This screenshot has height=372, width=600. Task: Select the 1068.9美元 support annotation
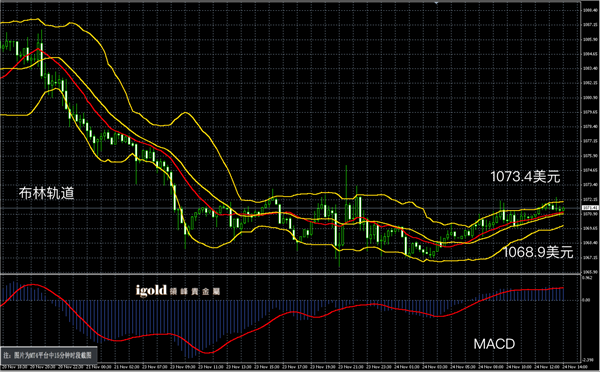[x=538, y=252]
